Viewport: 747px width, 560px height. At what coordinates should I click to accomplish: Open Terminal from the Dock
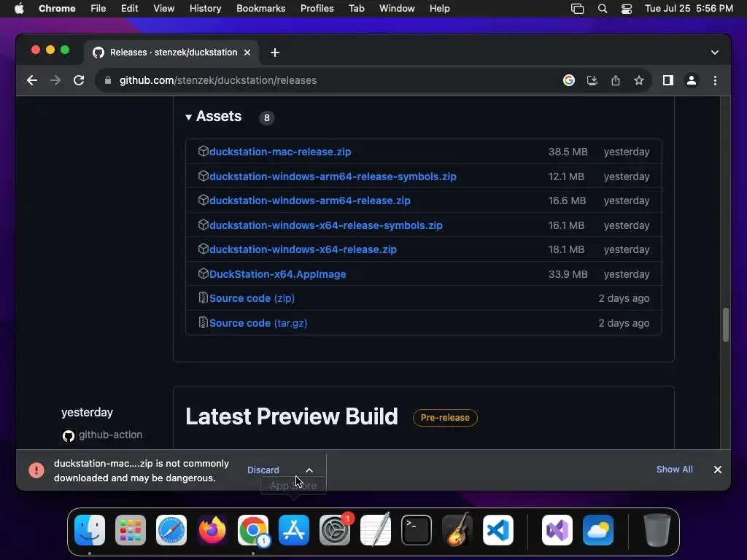coord(417,530)
